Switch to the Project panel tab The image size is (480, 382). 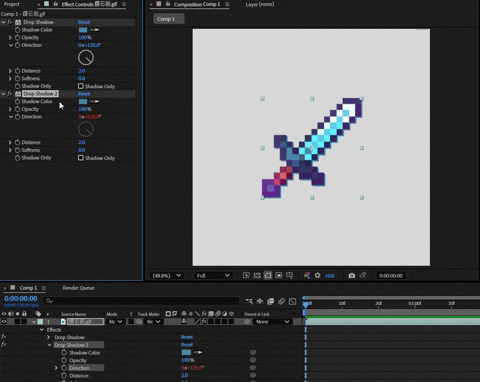[x=12, y=4]
